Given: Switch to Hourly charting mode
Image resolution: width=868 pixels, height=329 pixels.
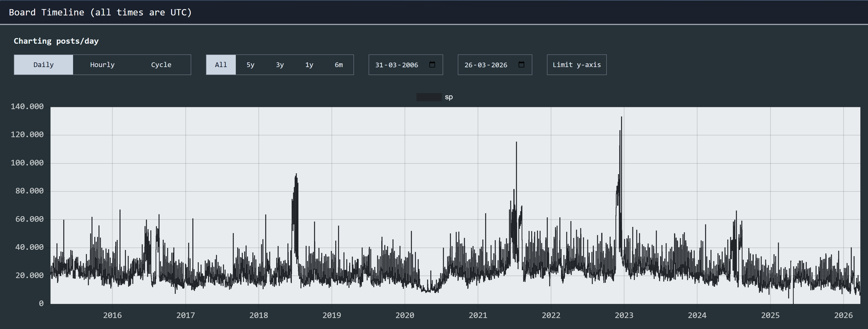Looking at the screenshot, I should 102,65.
